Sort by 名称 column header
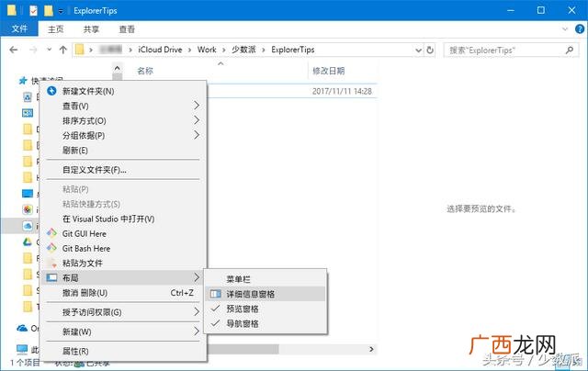The height and width of the screenshot is (371, 588). (145, 71)
